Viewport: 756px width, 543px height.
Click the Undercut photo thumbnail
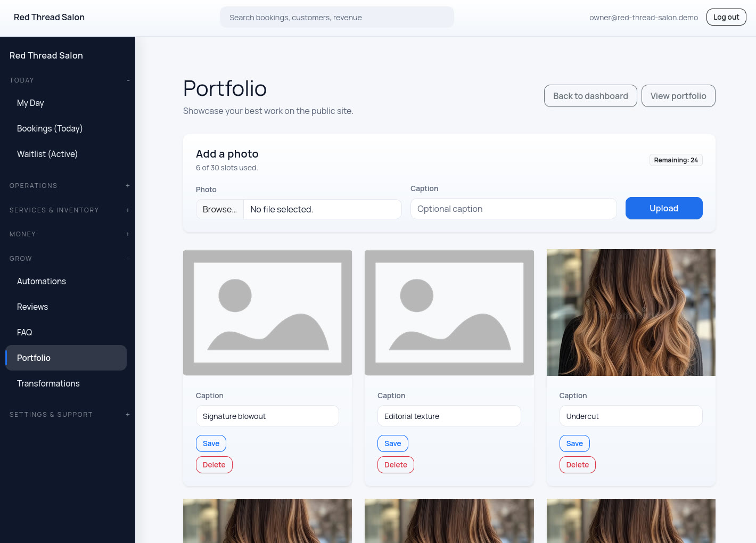[x=630, y=312]
